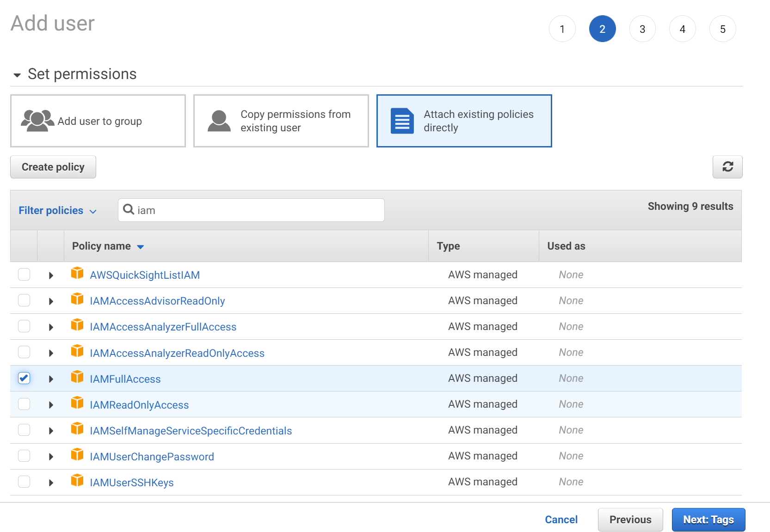Go to wizard step 3
The height and width of the screenshot is (532, 770).
pos(642,29)
